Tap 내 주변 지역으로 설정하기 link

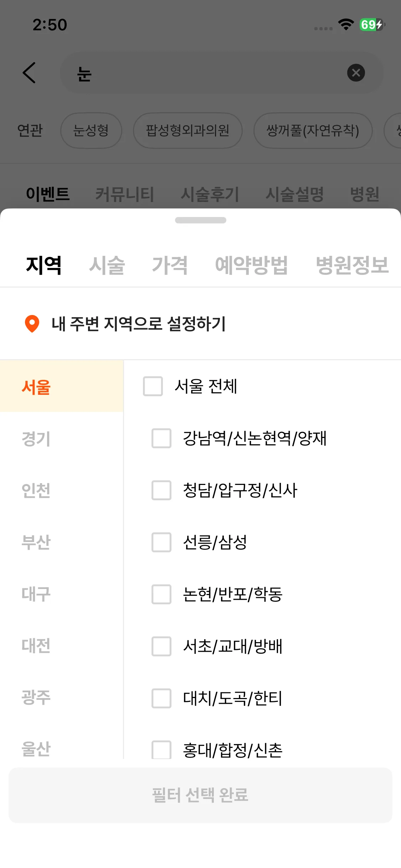pyautogui.click(x=138, y=324)
